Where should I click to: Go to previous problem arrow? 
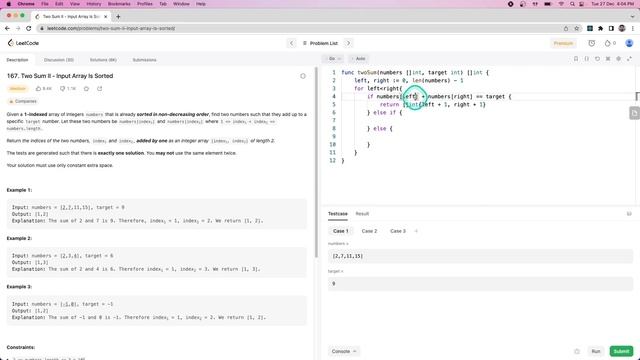point(291,43)
